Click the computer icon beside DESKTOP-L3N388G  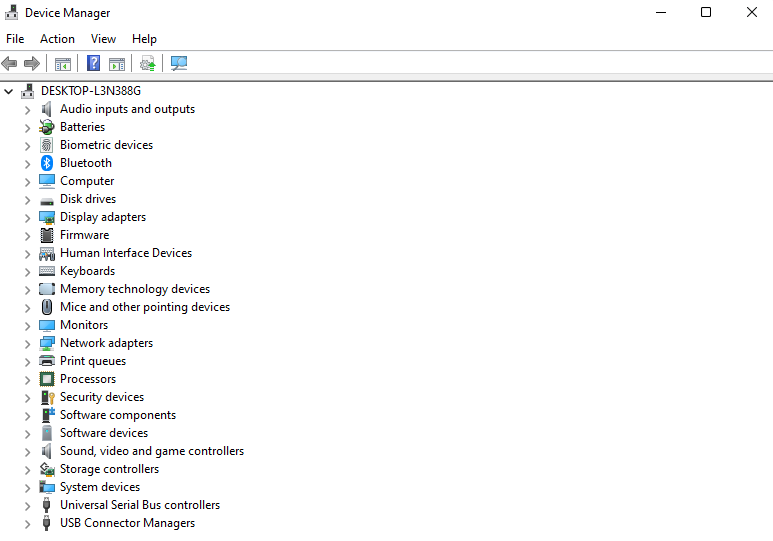point(28,91)
